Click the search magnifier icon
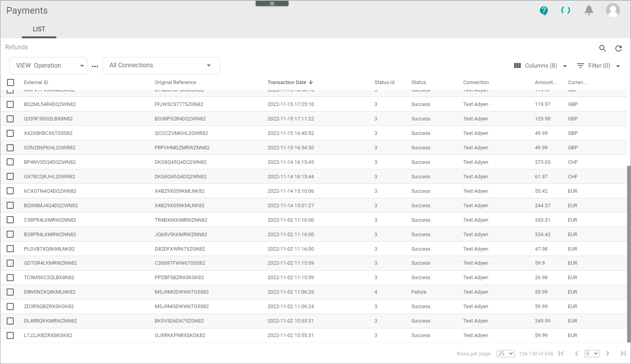This screenshot has width=631, height=364. (x=602, y=48)
